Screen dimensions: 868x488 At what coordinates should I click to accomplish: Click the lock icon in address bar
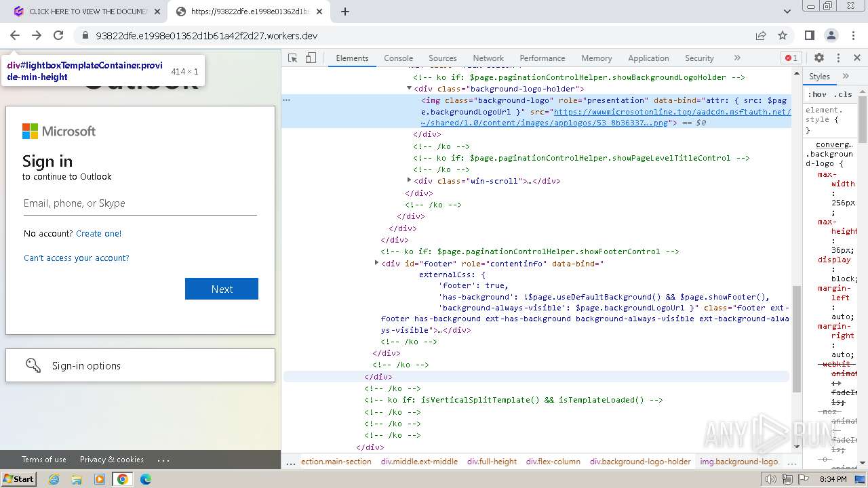pyautogui.click(x=85, y=35)
